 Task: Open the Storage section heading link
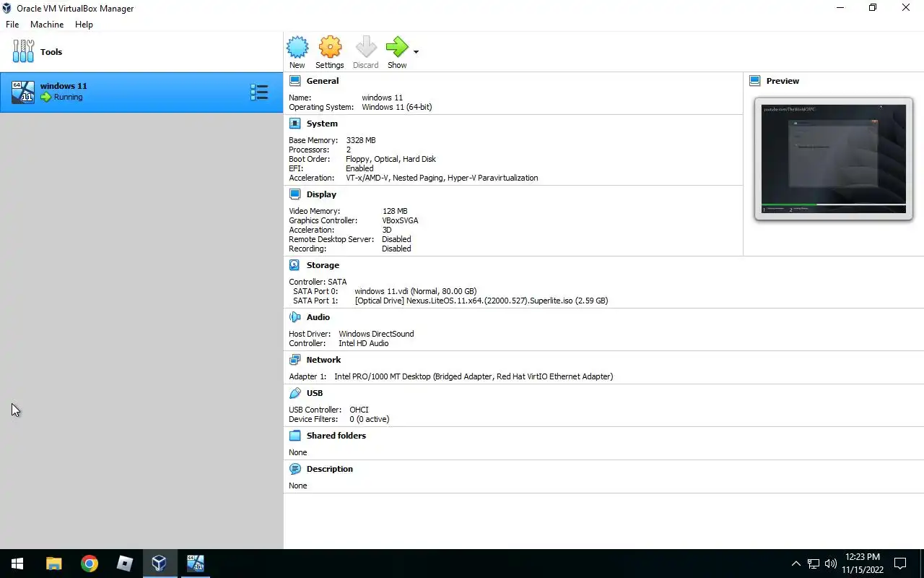tap(323, 265)
